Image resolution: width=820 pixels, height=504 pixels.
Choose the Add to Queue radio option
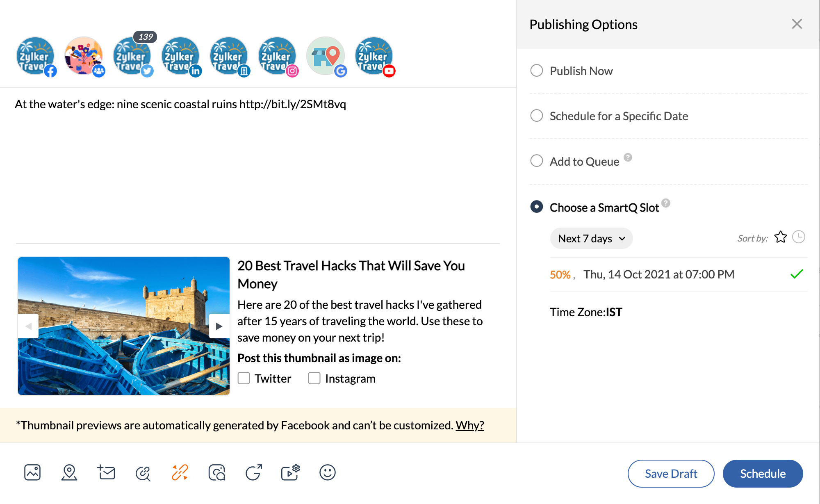537,161
